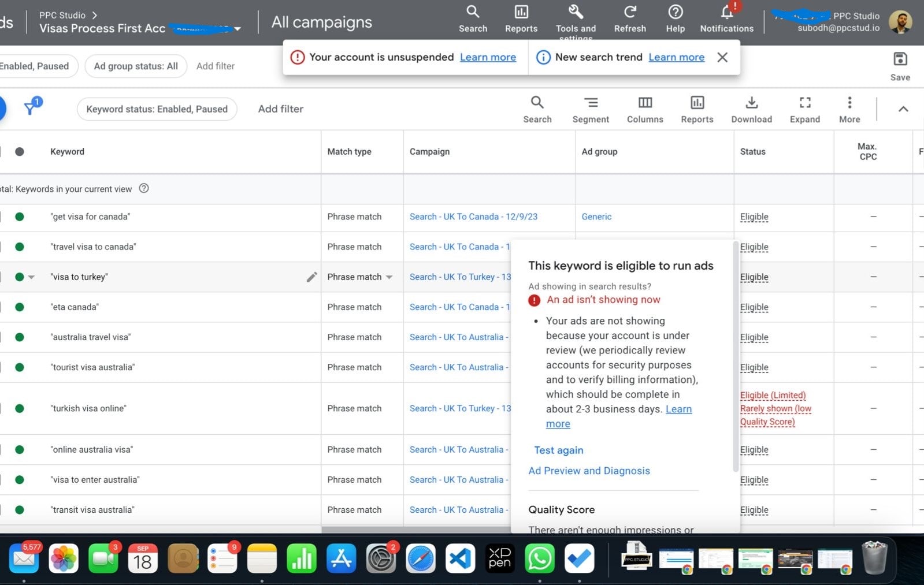Open Phrase match dropdown for "visa to turkey"
The width and height of the screenshot is (924, 585).
(389, 277)
